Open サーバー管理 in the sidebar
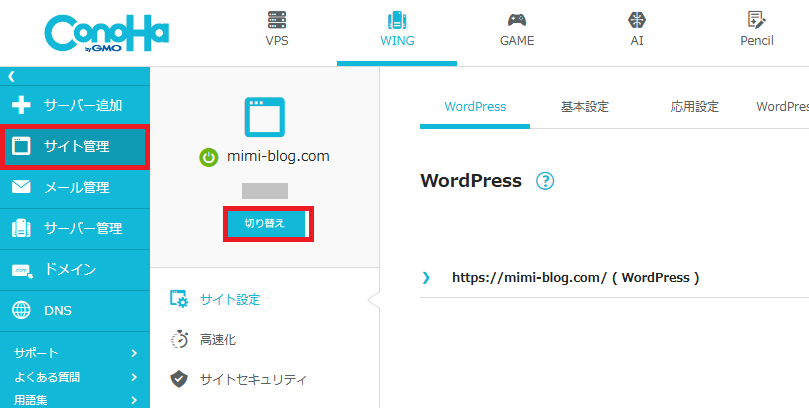This screenshot has width=809, height=408. 75,229
